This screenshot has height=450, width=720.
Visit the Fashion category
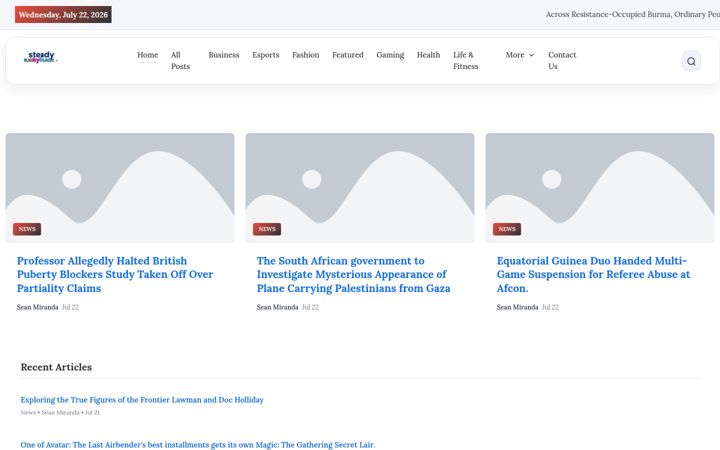pos(305,55)
